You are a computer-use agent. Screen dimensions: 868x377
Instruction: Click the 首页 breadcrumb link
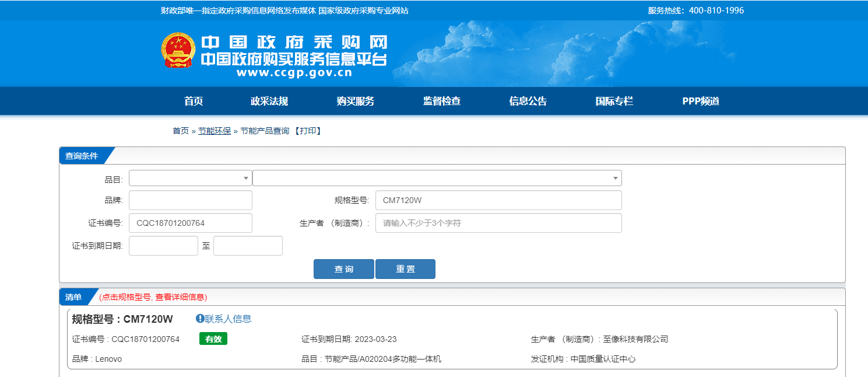tap(181, 131)
